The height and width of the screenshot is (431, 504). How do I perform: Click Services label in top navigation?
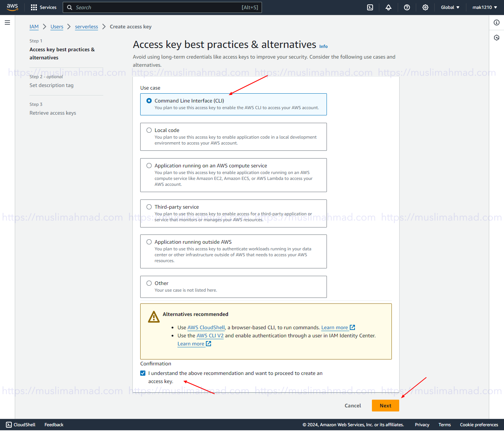point(48,7)
